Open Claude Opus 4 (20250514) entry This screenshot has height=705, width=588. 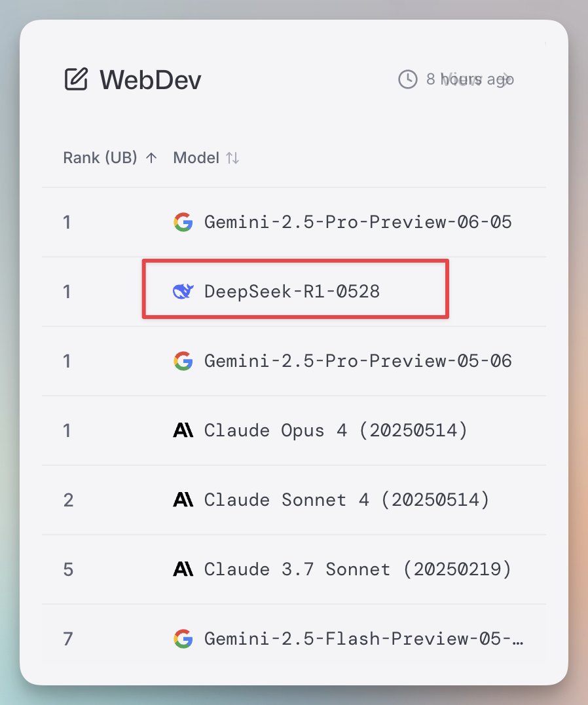pos(336,430)
